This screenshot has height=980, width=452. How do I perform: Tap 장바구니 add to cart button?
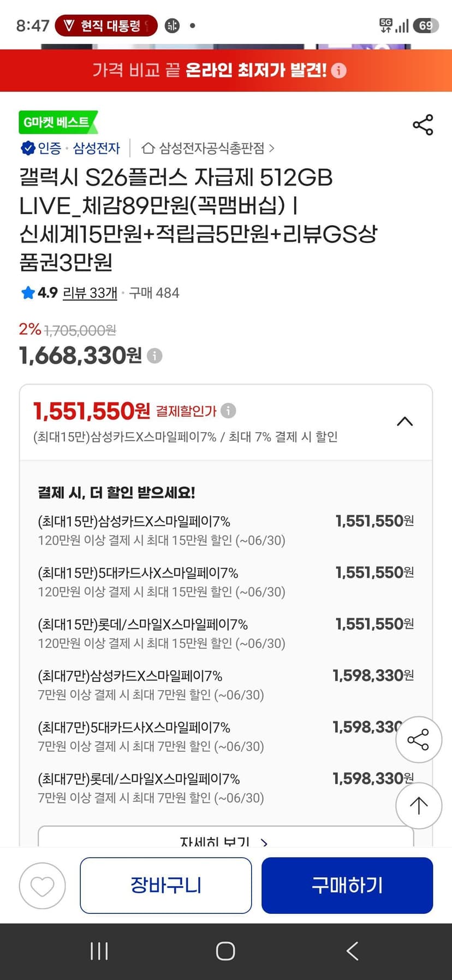[x=166, y=885]
